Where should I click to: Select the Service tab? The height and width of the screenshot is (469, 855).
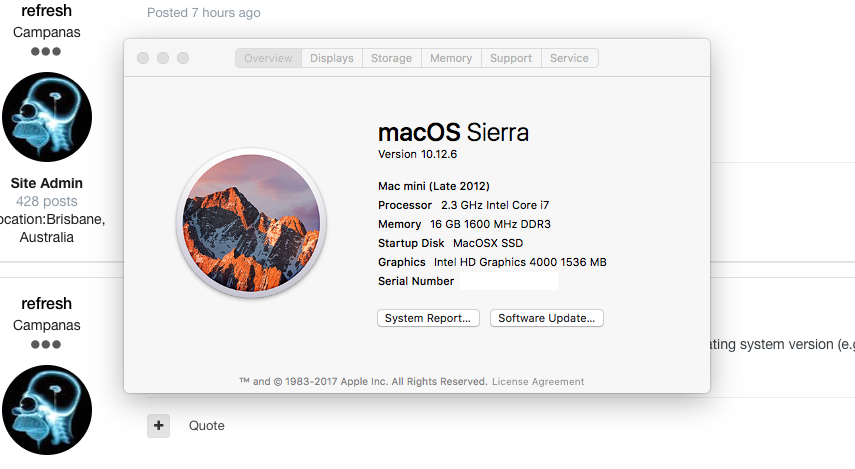(569, 58)
